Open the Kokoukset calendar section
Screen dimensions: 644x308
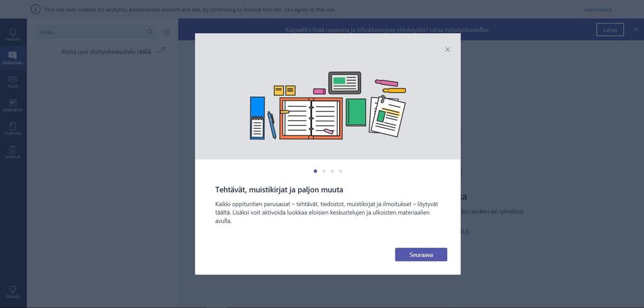coord(13,105)
